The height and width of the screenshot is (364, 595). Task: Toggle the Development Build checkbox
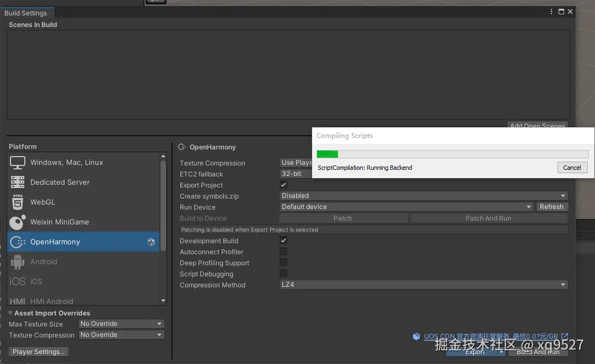(283, 240)
